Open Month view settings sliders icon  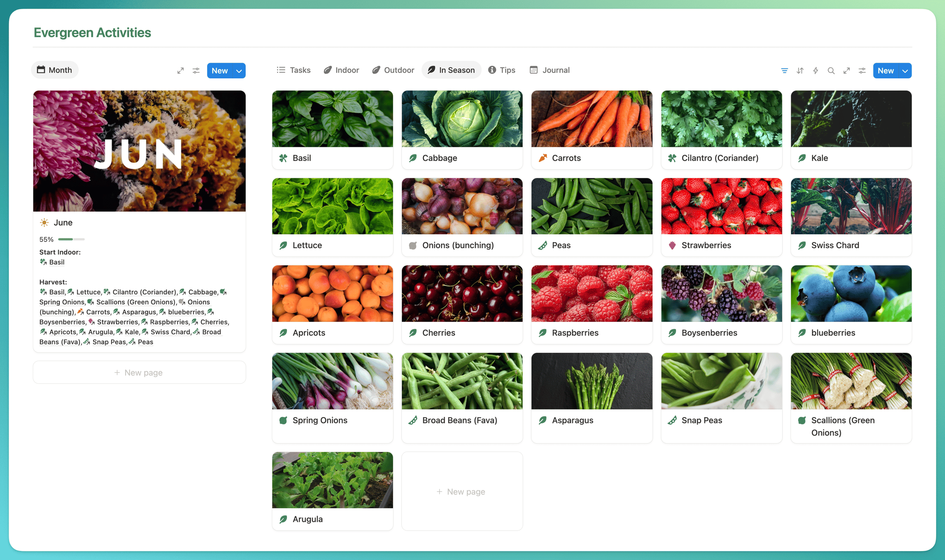pos(196,70)
